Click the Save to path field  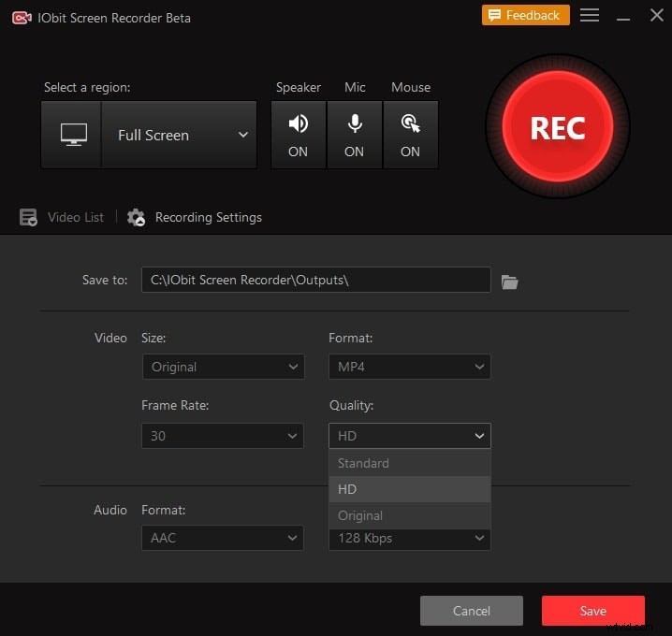click(315, 280)
